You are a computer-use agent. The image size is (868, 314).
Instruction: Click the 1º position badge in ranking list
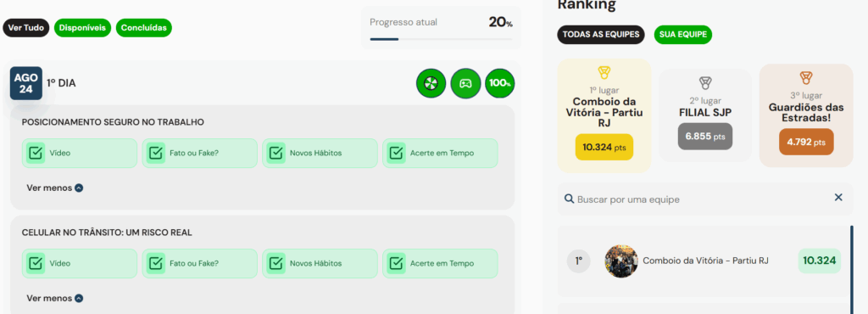[x=579, y=261]
